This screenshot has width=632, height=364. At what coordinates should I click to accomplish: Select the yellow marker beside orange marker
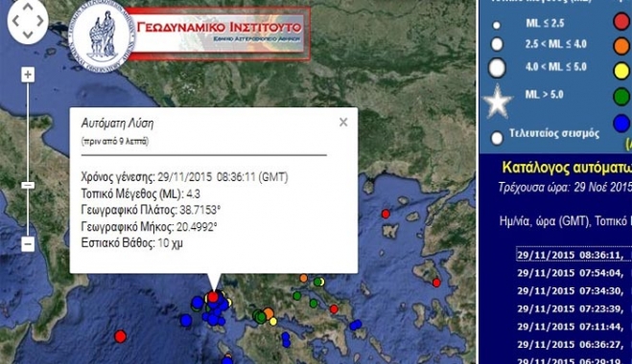[x=273, y=321]
